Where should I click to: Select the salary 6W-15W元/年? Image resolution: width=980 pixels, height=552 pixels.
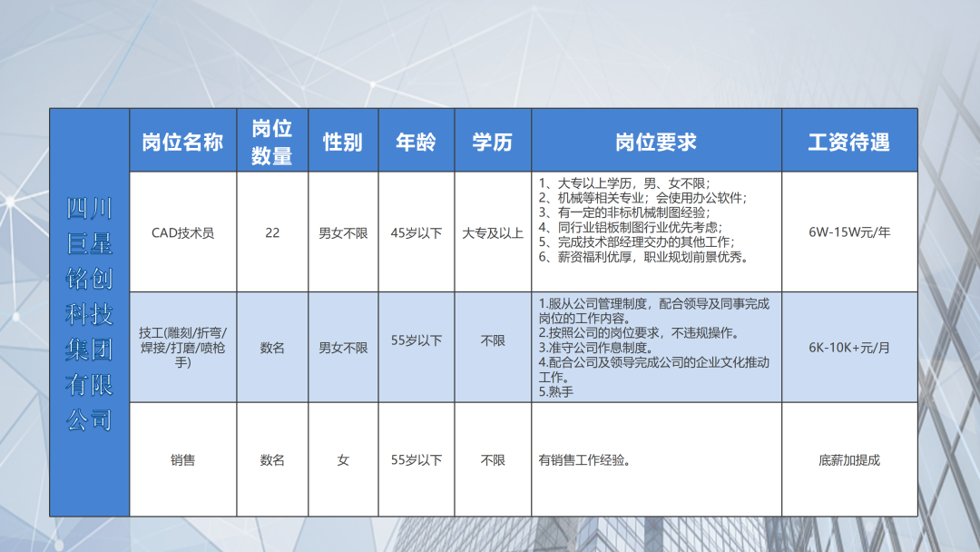[x=848, y=232]
